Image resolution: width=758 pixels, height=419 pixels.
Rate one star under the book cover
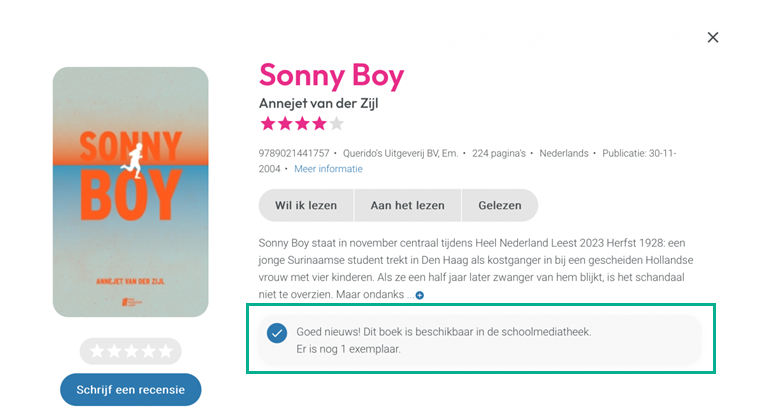97,351
